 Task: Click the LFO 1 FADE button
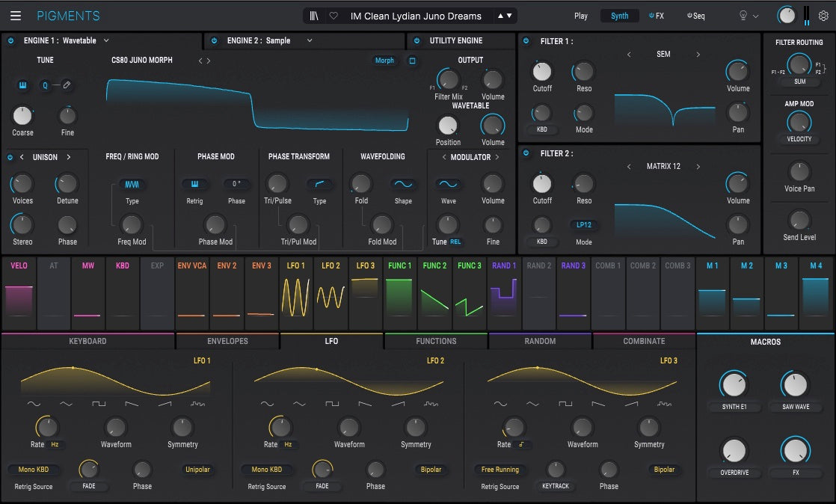[x=89, y=486]
